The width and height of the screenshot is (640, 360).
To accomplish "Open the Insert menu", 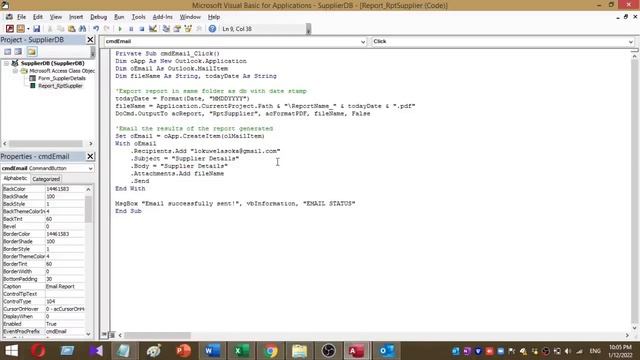I will coord(76,17).
